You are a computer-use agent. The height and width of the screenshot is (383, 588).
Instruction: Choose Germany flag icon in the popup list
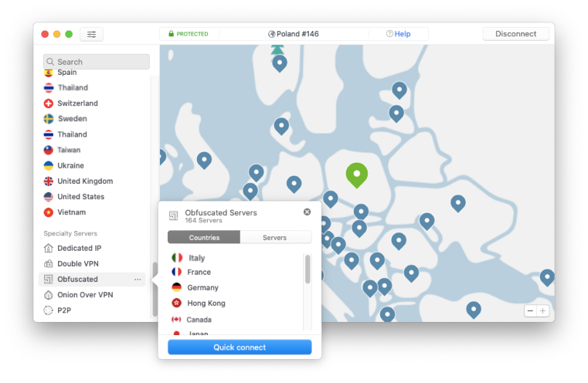(x=177, y=287)
